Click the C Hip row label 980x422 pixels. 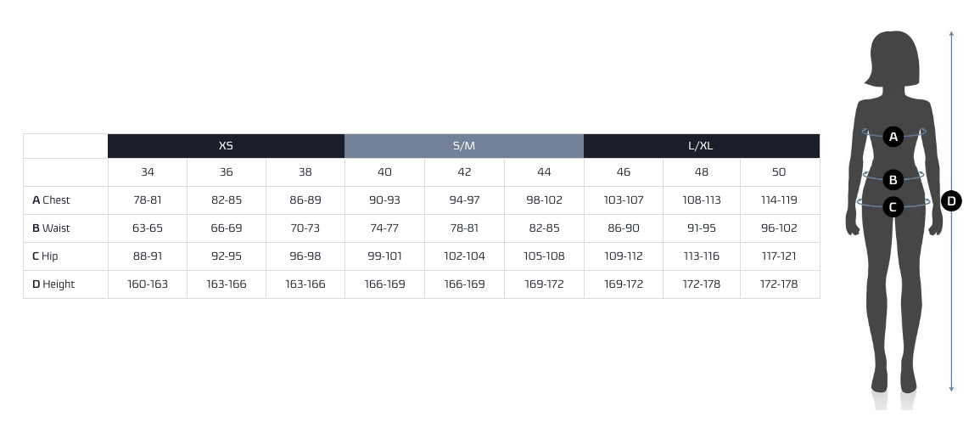point(46,256)
